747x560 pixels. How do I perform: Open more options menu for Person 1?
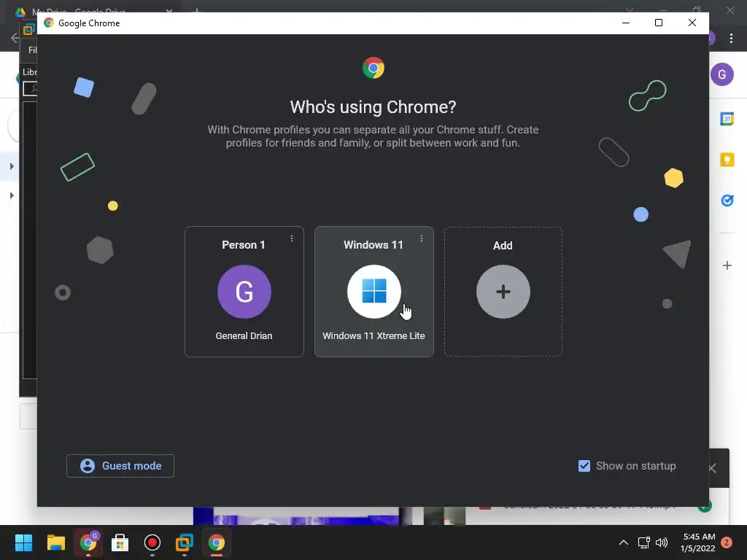pyautogui.click(x=292, y=238)
